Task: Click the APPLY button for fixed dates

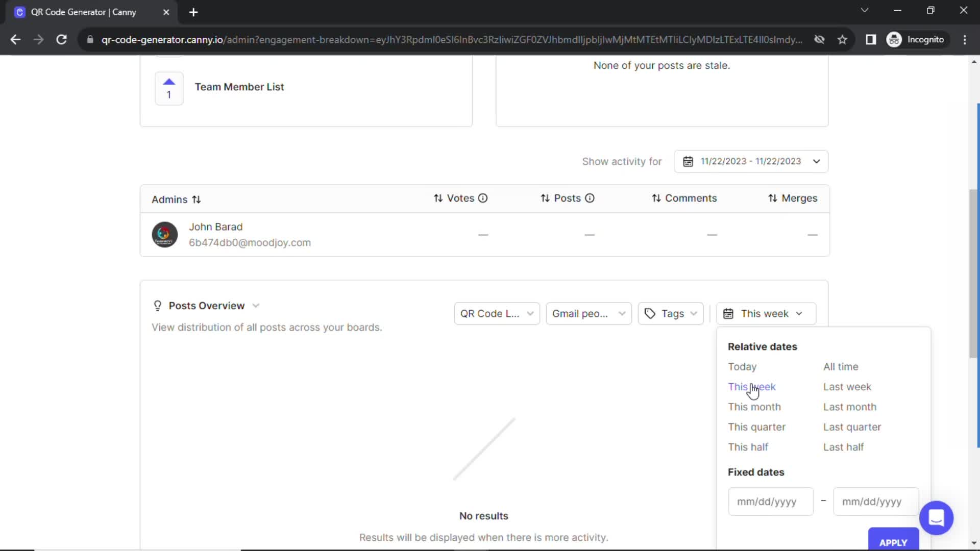Action: pos(893,542)
